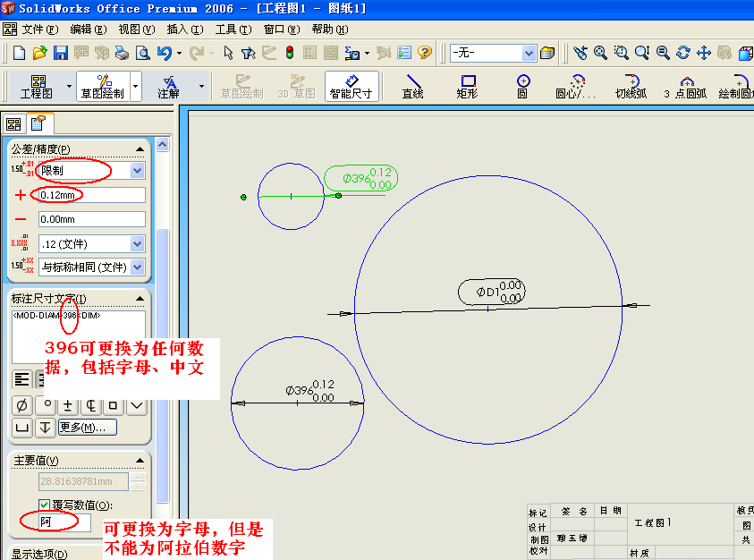Image resolution: width=754 pixels, height=560 pixels.
Task: Select the Tangent Arc tool
Action: (631, 87)
